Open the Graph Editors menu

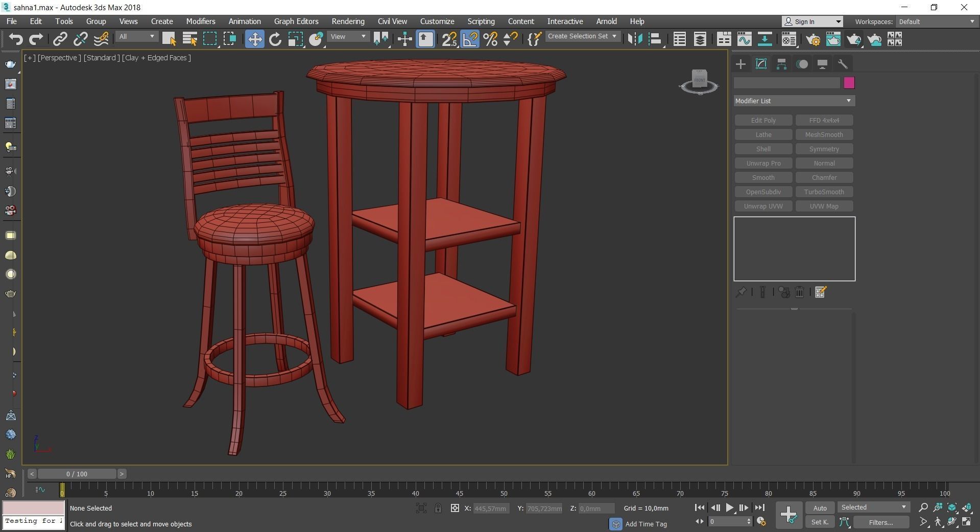coord(296,21)
